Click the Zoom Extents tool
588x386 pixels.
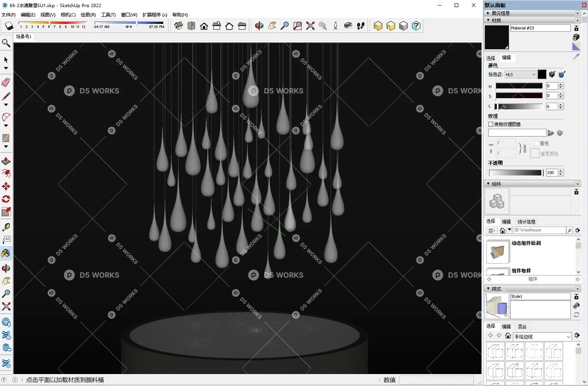(x=309, y=26)
